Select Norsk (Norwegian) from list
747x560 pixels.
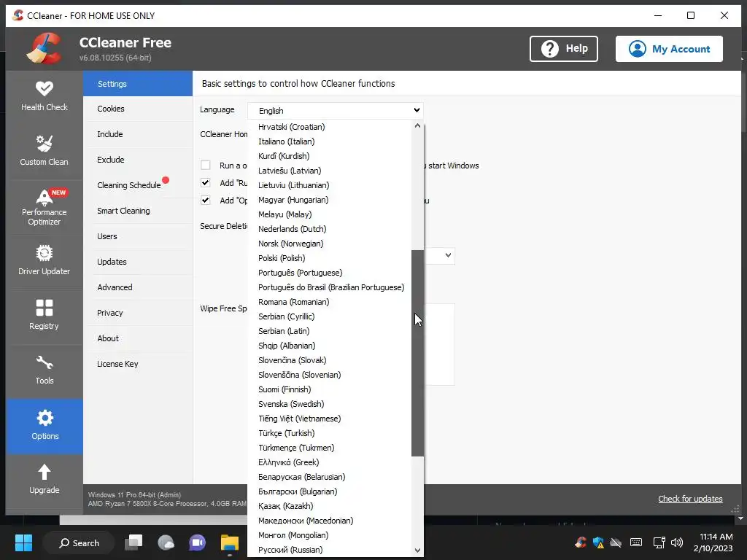click(x=330, y=244)
